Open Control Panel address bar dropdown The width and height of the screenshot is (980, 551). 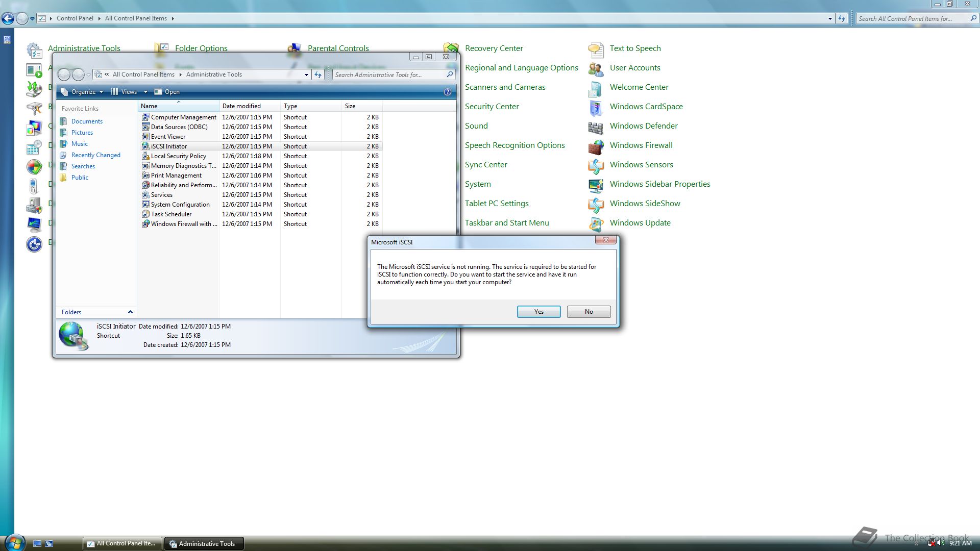[830, 18]
